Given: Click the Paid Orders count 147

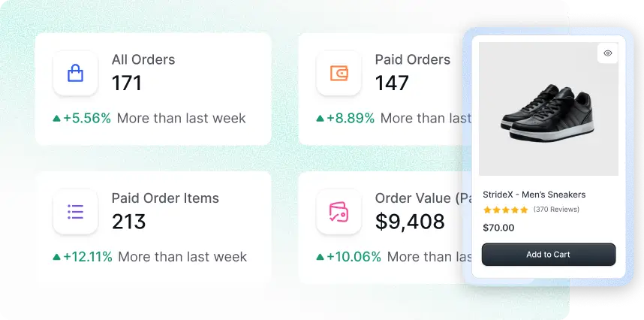Looking at the screenshot, I should pos(392,83).
